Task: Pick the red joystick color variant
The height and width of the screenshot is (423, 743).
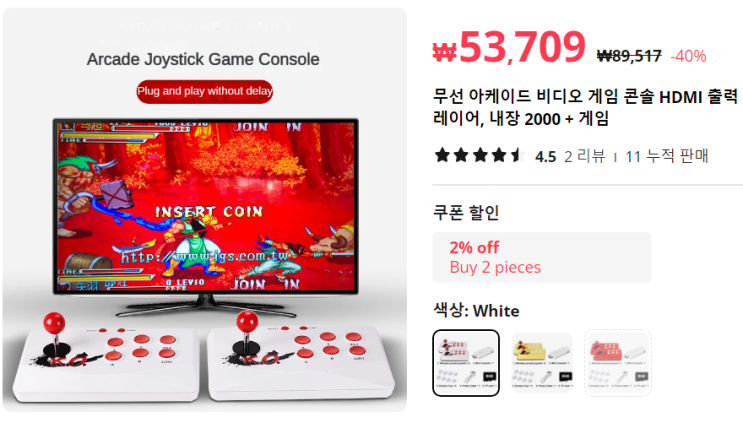Action: click(618, 363)
